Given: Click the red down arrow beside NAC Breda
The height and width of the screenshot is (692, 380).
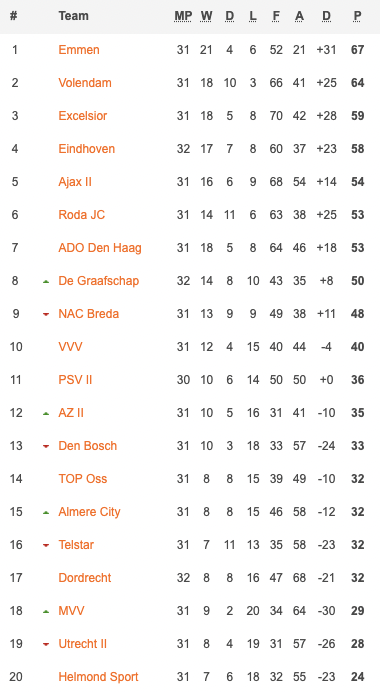Looking at the screenshot, I should tap(46, 314).
